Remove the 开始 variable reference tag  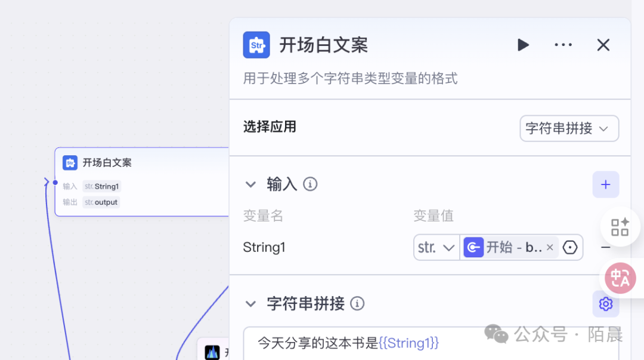click(x=550, y=247)
